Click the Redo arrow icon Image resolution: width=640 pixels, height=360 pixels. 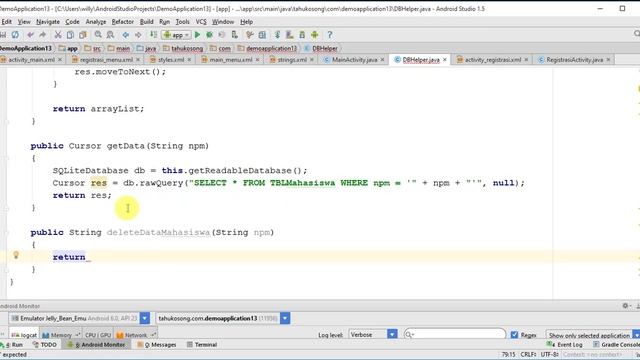coord(42,35)
